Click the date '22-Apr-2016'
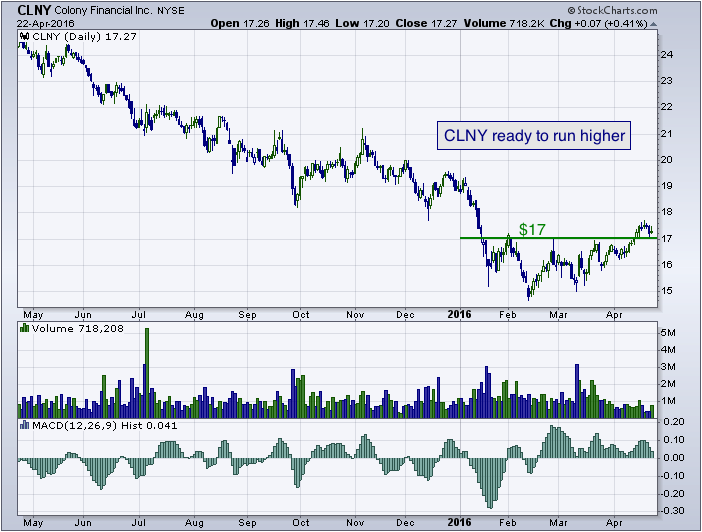The width and height of the screenshot is (702, 532). point(46,23)
